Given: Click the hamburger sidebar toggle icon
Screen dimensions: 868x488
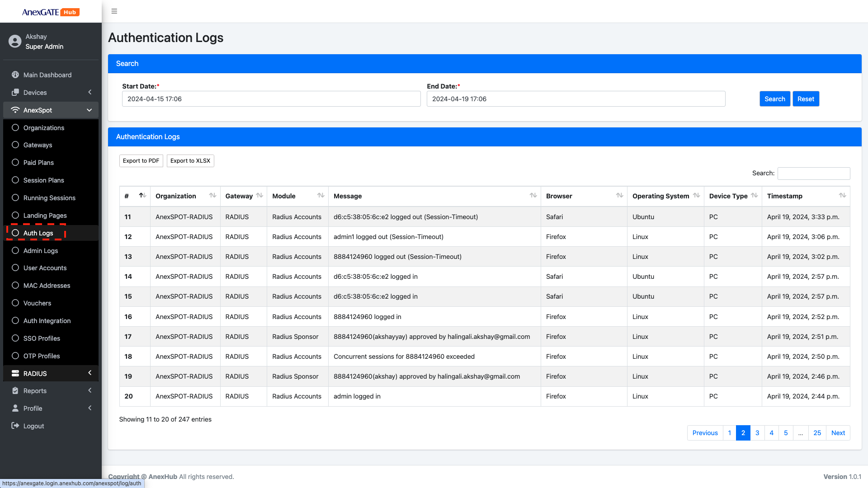Looking at the screenshot, I should click(x=114, y=11).
